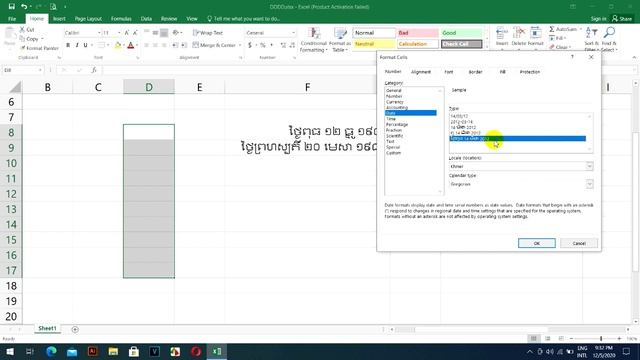The width and height of the screenshot is (640, 360).
Task: Apply the Good cell style
Action: pyautogui.click(x=461, y=33)
